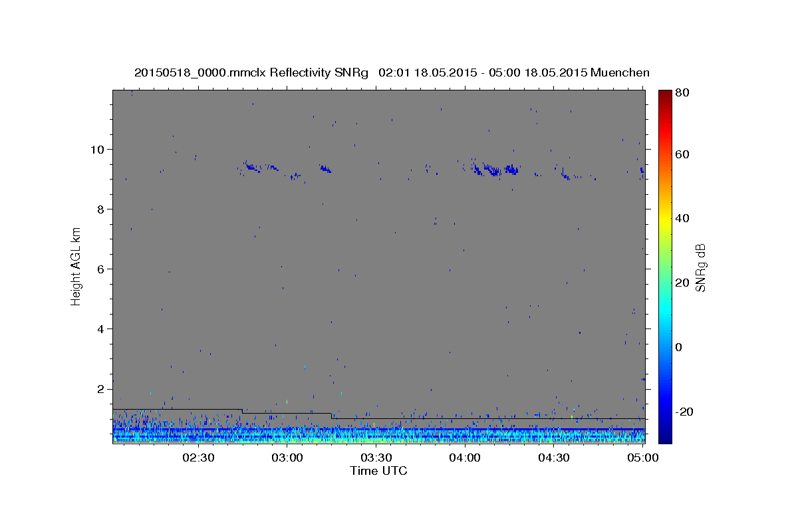This screenshot has width=798, height=532.
Task: Click the 04:00 time tick label
Action: pyautogui.click(x=465, y=458)
